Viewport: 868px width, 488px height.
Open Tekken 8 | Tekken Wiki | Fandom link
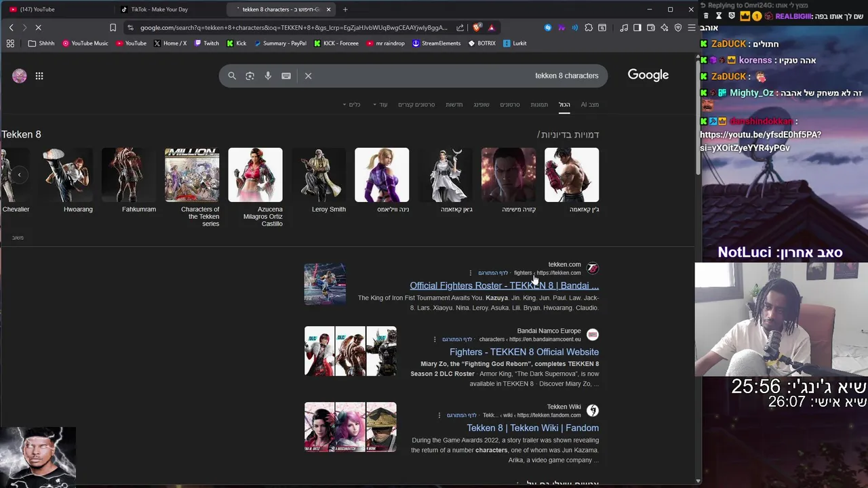[x=532, y=428]
